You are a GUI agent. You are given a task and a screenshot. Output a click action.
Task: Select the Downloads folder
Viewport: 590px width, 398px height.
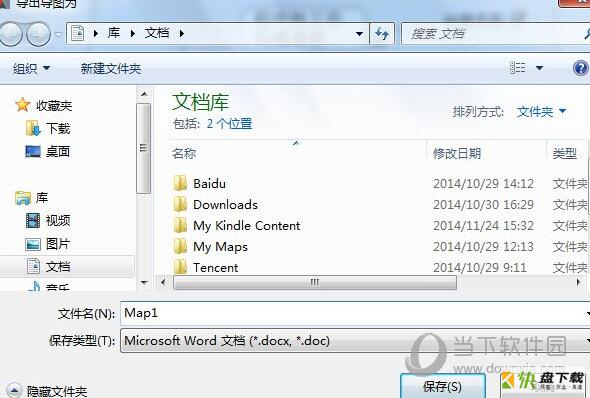225,205
